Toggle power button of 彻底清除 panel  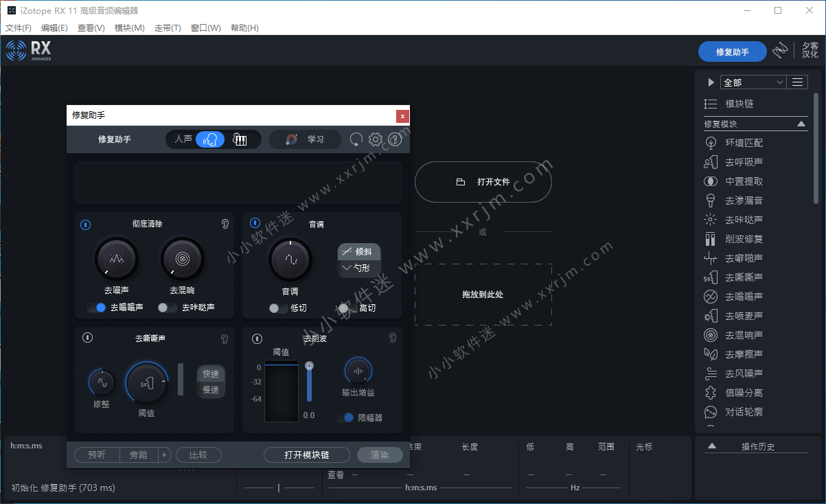click(85, 224)
